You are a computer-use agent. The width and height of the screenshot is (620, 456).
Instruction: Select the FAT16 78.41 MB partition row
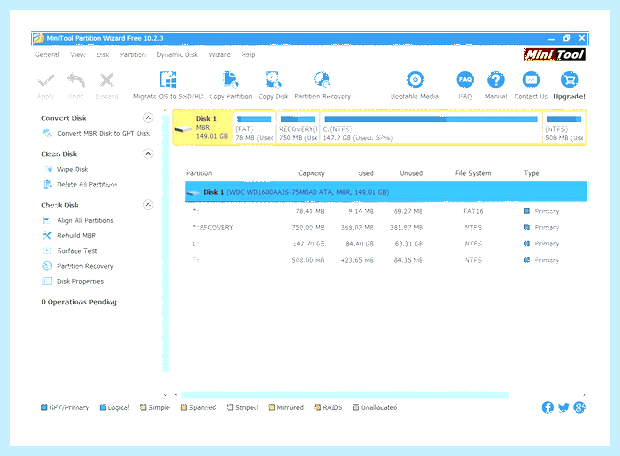click(386, 211)
